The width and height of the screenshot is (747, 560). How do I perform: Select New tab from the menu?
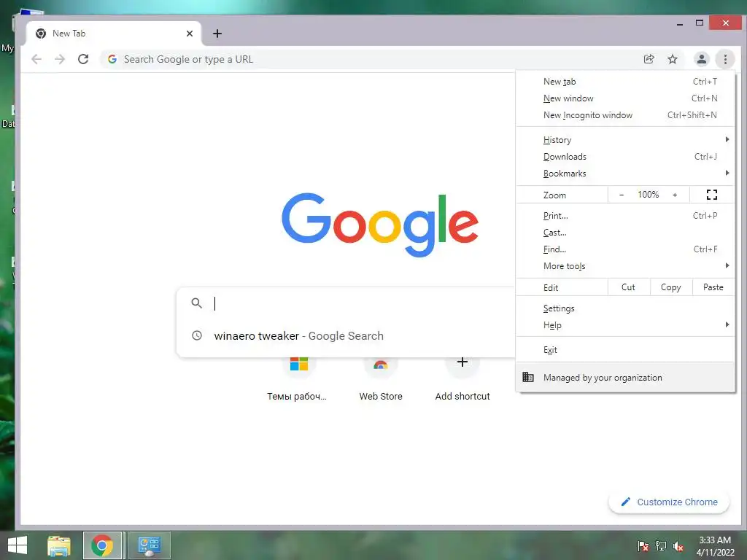pyautogui.click(x=625, y=82)
